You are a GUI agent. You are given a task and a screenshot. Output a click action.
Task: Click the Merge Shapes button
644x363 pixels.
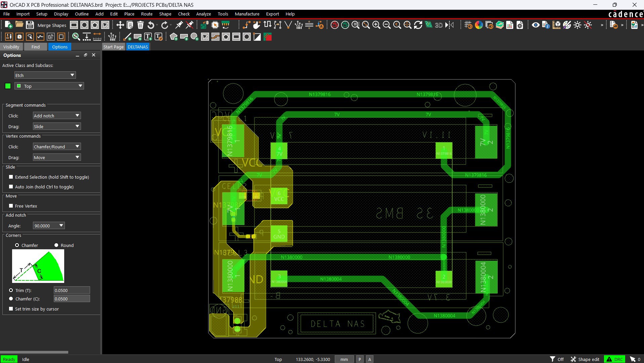51,25
